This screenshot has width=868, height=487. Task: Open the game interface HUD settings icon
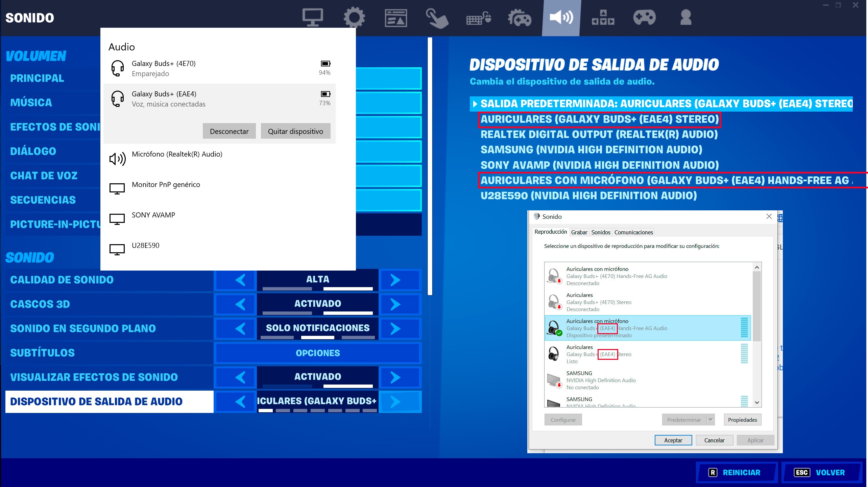396,18
